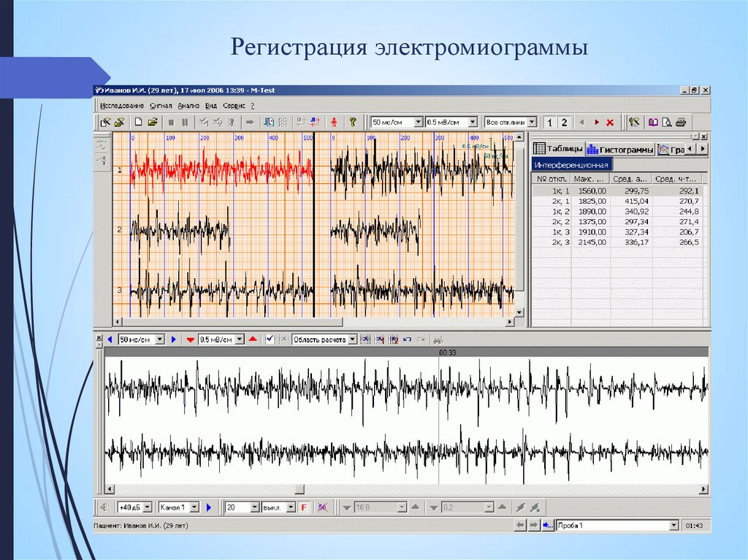Click the open folder icon in the toolbar
This screenshot has width=748, height=560.
tap(153, 122)
